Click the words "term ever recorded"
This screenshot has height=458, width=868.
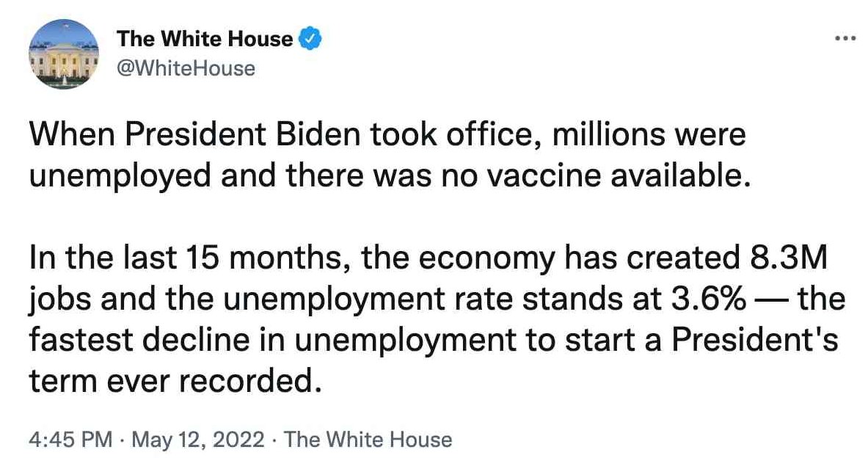175,381
